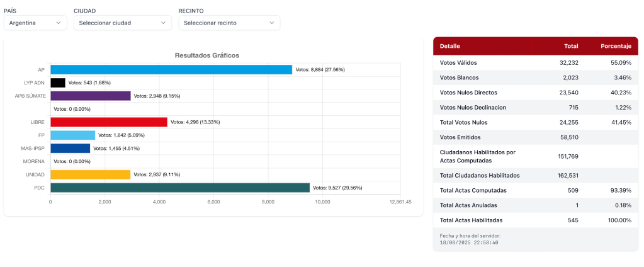Click the dark teal PDC bar
This screenshot has width=644, height=267.
tap(179, 188)
